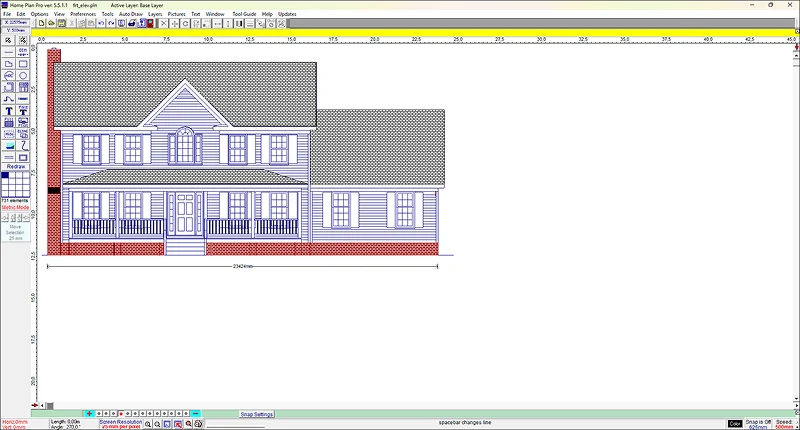Select the Fill pattern tool

[x=9, y=122]
